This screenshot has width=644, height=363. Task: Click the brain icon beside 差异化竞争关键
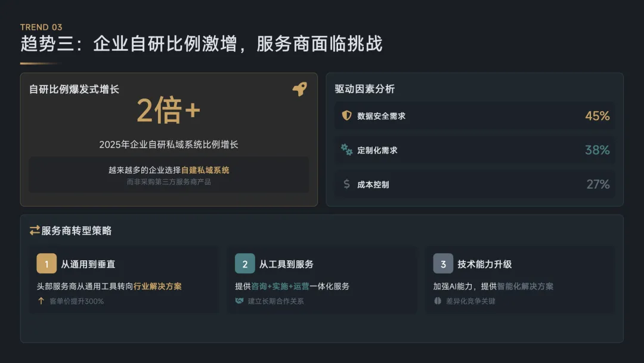pyautogui.click(x=438, y=301)
